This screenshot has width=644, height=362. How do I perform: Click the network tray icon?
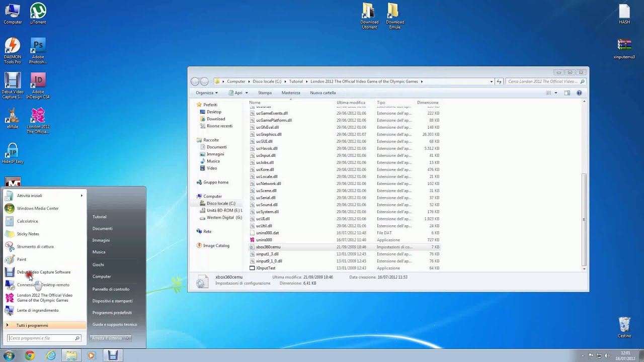(600, 355)
